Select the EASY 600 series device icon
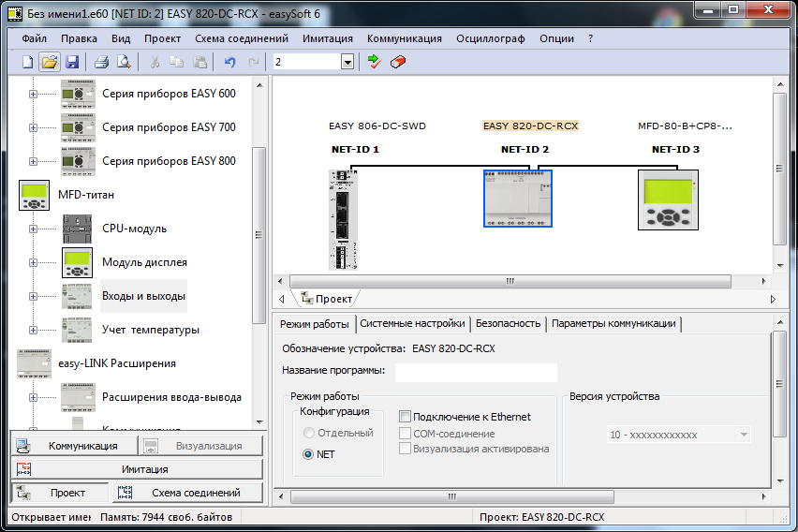798x532 pixels. (x=78, y=94)
